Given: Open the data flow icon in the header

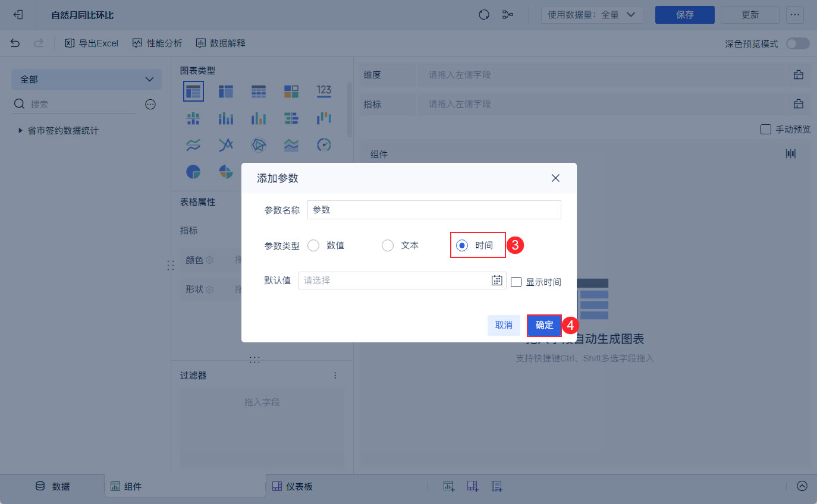Looking at the screenshot, I should click(508, 15).
